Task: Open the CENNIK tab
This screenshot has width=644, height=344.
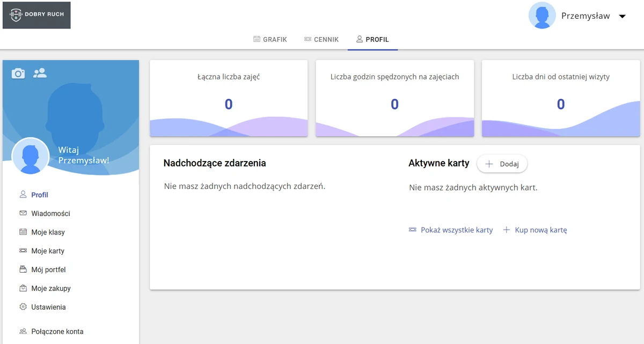Action: (321, 39)
